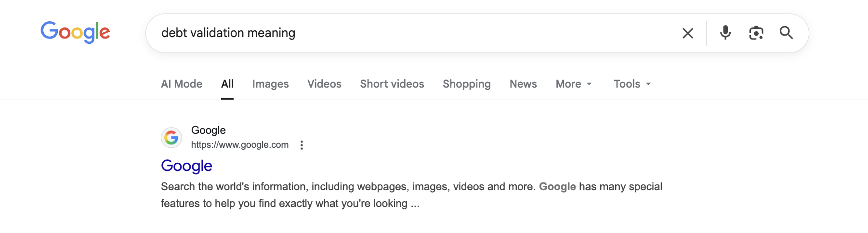Go to Short videos tab
Image resolution: width=868 pixels, height=233 pixels.
coord(392,84)
